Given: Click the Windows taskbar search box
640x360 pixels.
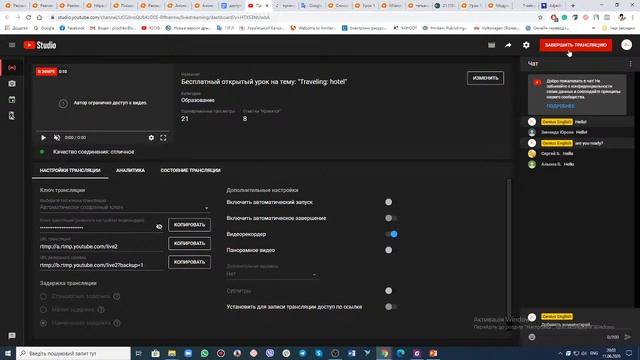Looking at the screenshot, I should 73,353.
